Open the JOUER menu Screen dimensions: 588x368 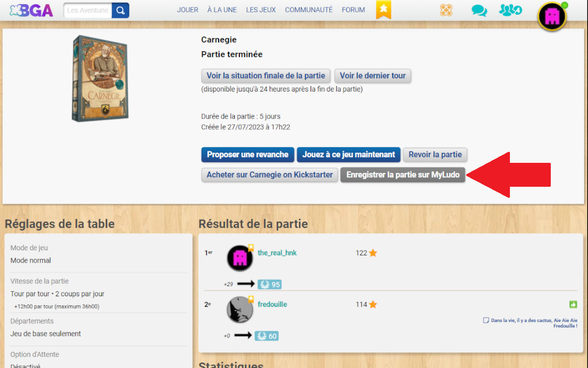pyautogui.click(x=187, y=10)
